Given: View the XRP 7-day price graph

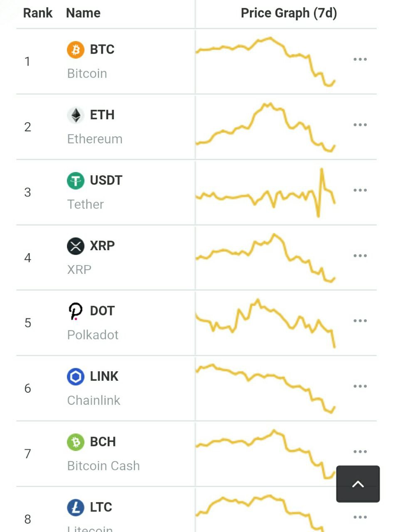Looking at the screenshot, I should coord(265,258).
